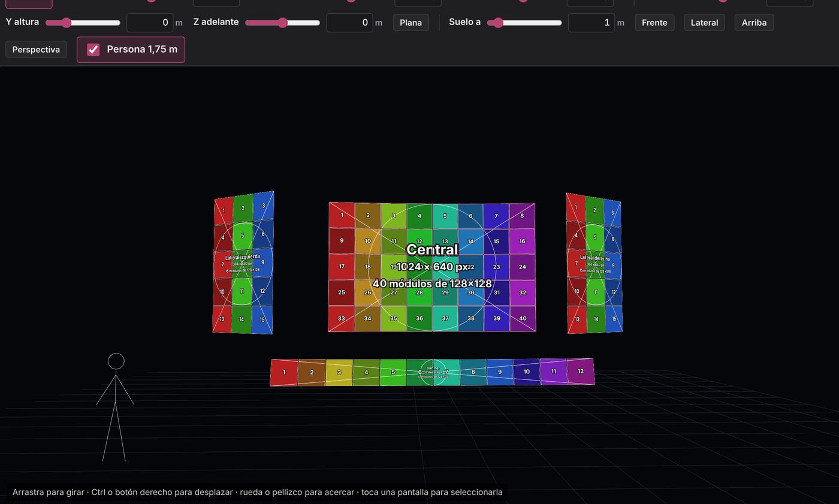Select module 33 of Central screen
Screen dimensions: 839x504
[x=341, y=318]
